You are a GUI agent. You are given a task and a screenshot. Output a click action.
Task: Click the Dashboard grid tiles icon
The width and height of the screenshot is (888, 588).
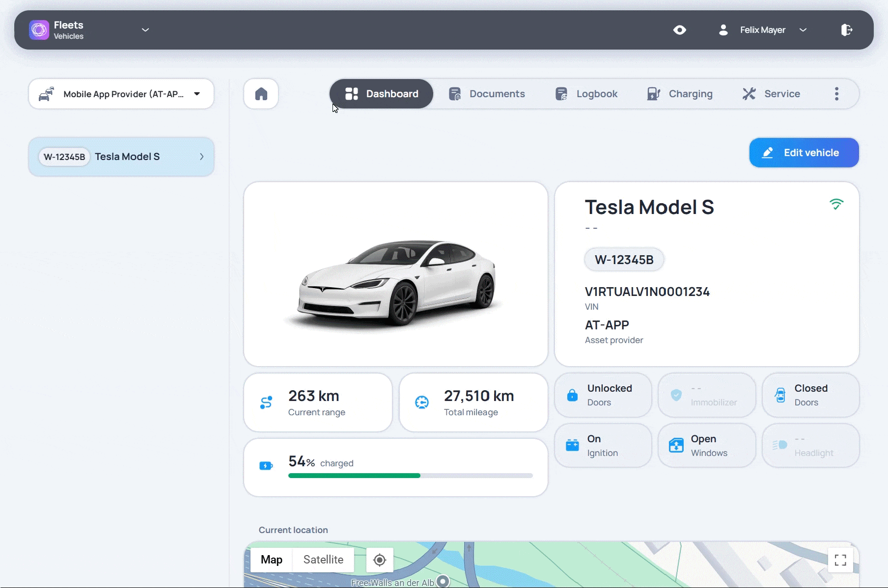tap(352, 94)
